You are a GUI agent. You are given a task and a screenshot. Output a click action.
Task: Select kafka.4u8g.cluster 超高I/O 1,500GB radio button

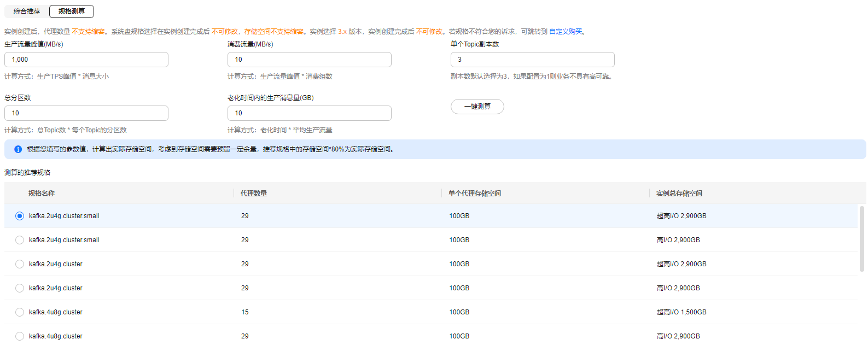20,312
